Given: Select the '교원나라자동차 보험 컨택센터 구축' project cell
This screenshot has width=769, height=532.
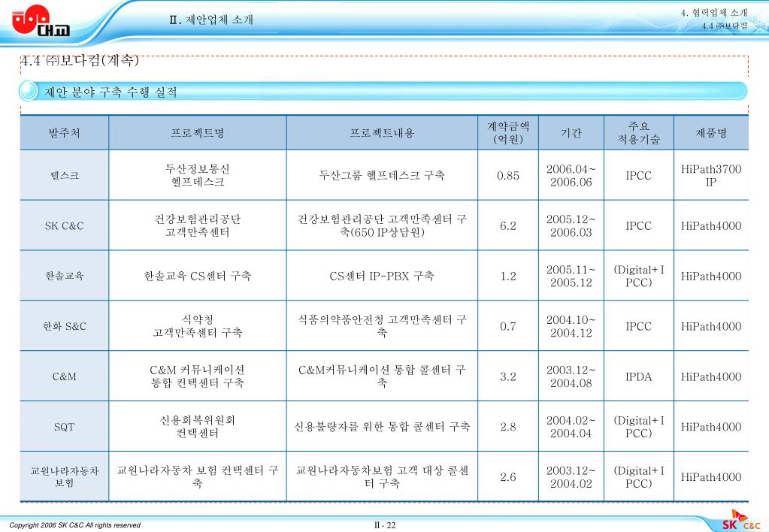Looking at the screenshot, I should pyautogui.click(x=198, y=476).
